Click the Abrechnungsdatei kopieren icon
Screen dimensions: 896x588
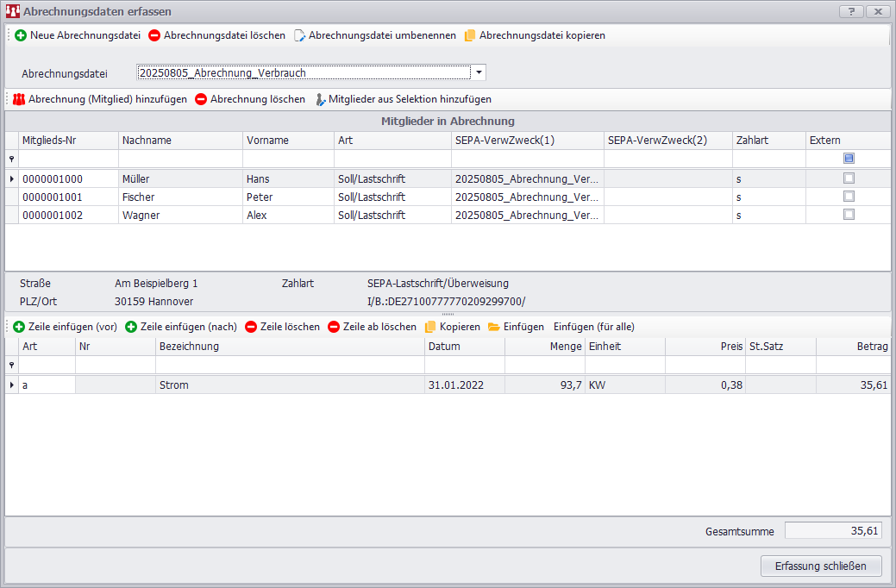[x=470, y=36]
